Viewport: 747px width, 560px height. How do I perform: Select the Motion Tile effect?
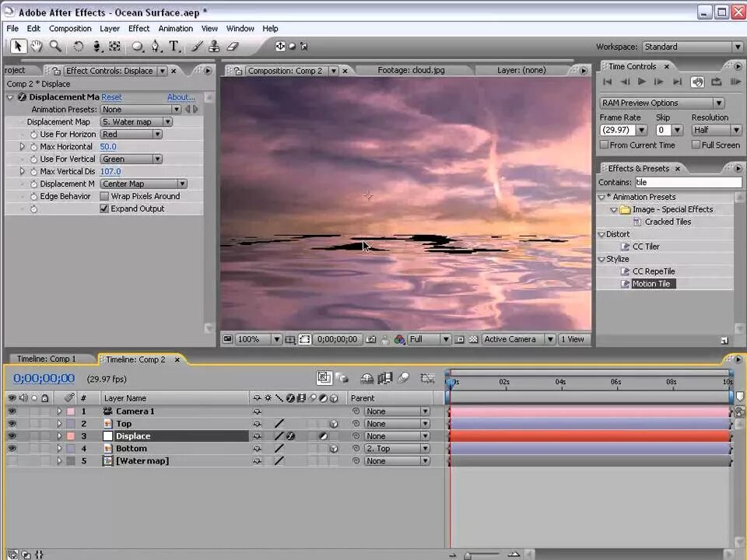click(x=651, y=284)
